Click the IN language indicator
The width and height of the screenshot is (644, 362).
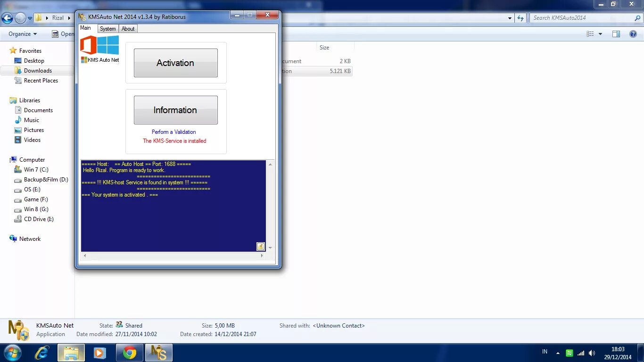tap(545, 352)
